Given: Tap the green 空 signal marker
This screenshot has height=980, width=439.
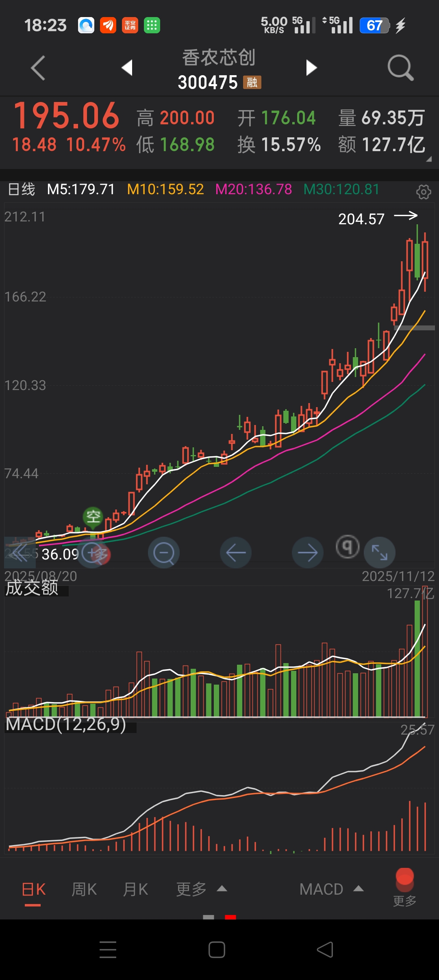Looking at the screenshot, I should point(93,517).
